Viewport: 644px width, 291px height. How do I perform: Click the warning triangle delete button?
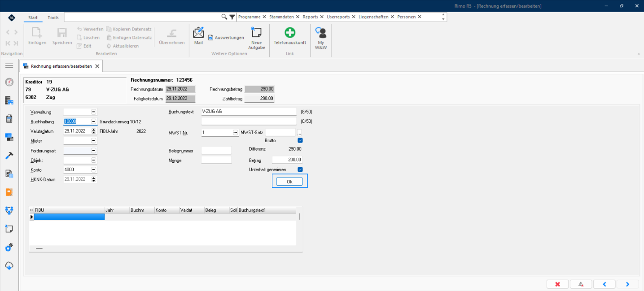pyautogui.click(x=581, y=284)
